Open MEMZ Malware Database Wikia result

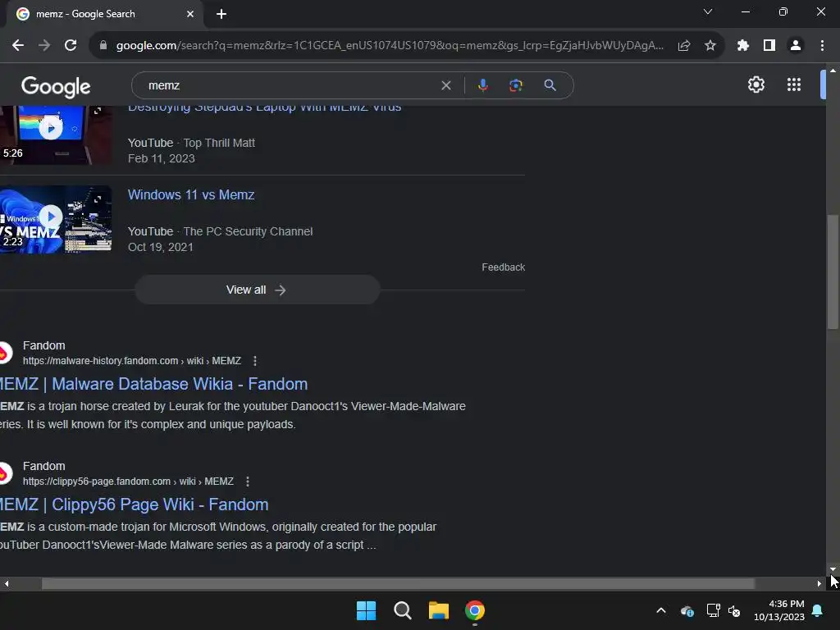153,384
